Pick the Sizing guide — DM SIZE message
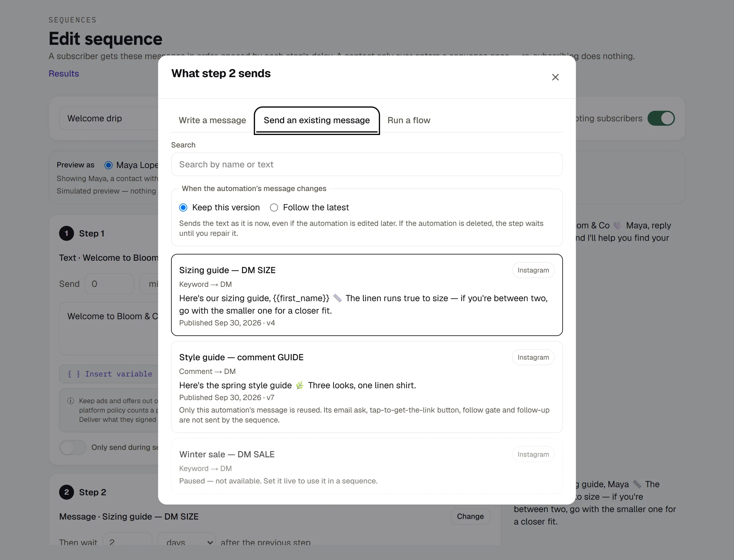The width and height of the screenshot is (734, 560). pyautogui.click(x=367, y=295)
